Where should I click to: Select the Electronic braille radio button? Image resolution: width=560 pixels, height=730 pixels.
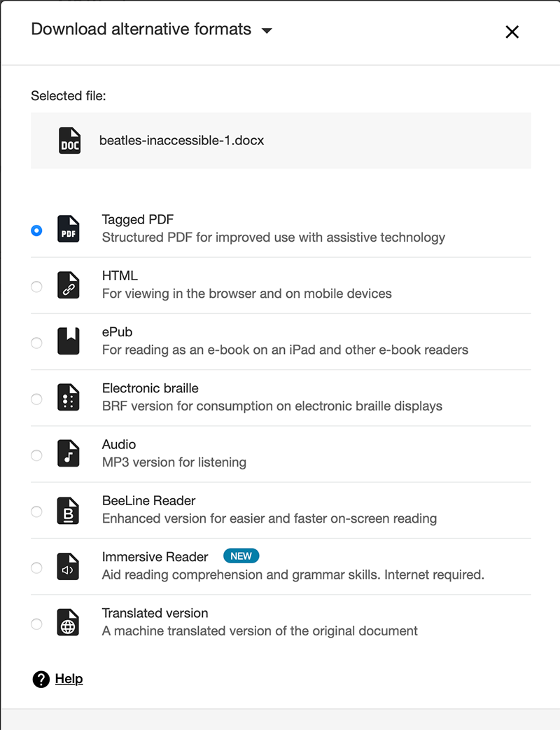(36, 399)
